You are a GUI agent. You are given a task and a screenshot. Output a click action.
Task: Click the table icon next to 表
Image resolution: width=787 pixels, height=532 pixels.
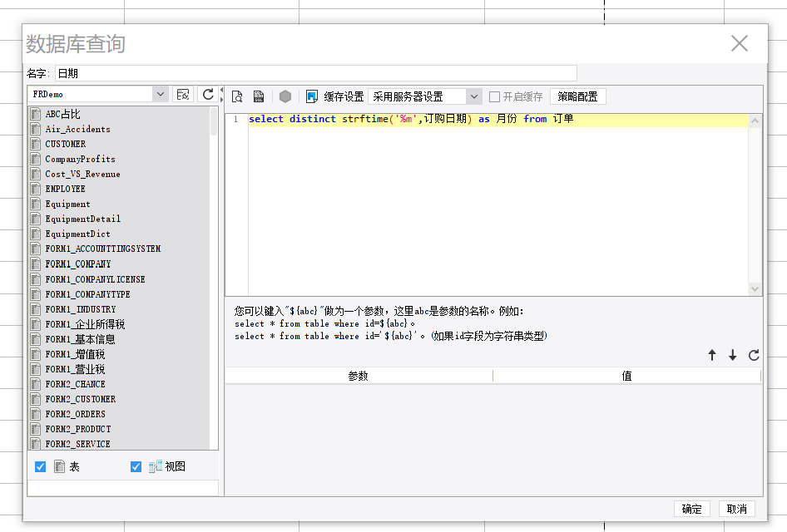[60, 466]
